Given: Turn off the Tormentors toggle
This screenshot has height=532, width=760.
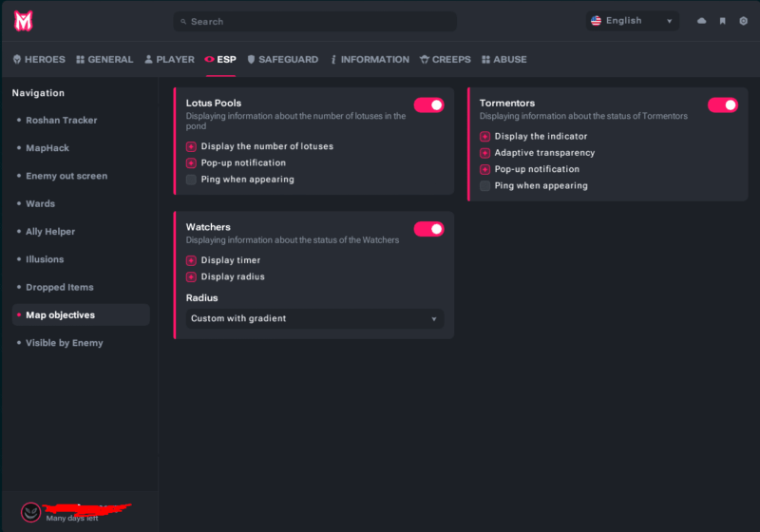Looking at the screenshot, I should coord(723,105).
